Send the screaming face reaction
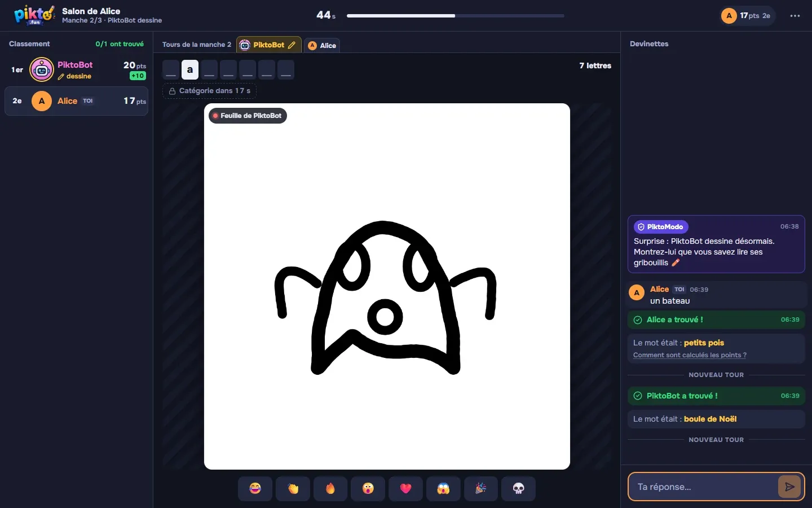Image resolution: width=812 pixels, height=508 pixels. (443, 488)
